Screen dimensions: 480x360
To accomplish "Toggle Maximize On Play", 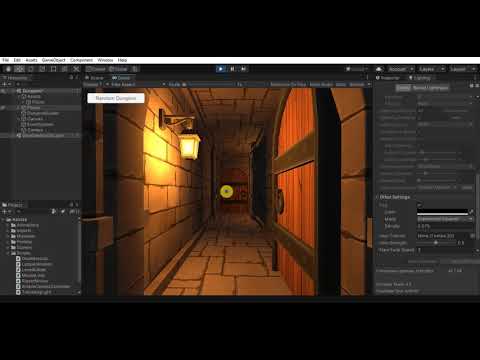I will pyautogui.click(x=288, y=84).
